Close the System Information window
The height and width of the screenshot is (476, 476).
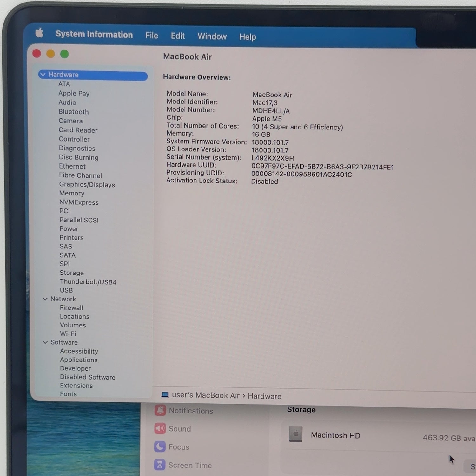point(37,53)
